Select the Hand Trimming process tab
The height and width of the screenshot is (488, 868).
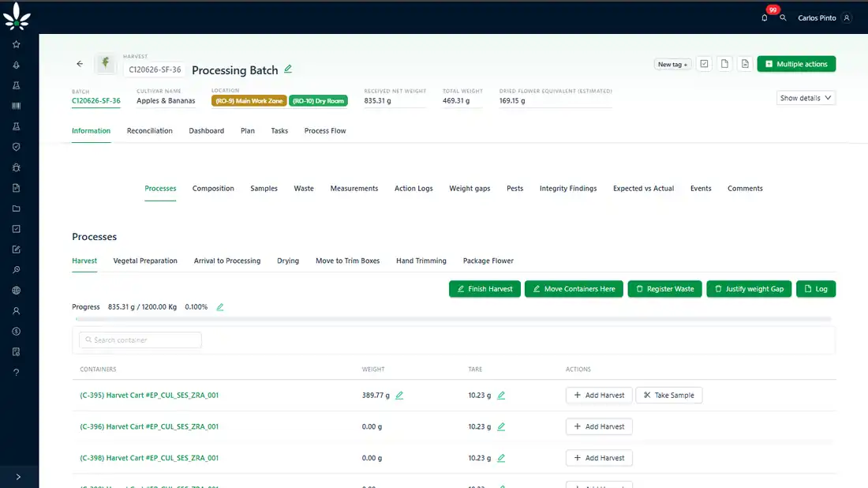click(x=421, y=261)
